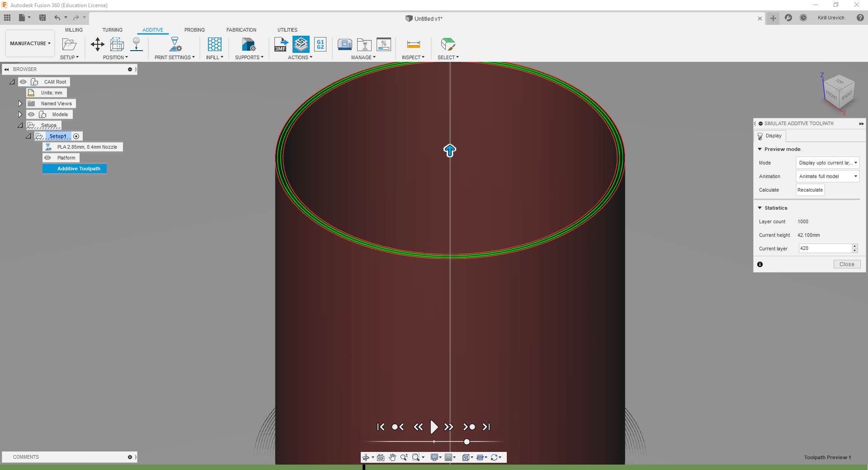The height and width of the screenshot is (470, 868).
Task: Toggle visibility of CAM Root
Action: tap(23, 82)
